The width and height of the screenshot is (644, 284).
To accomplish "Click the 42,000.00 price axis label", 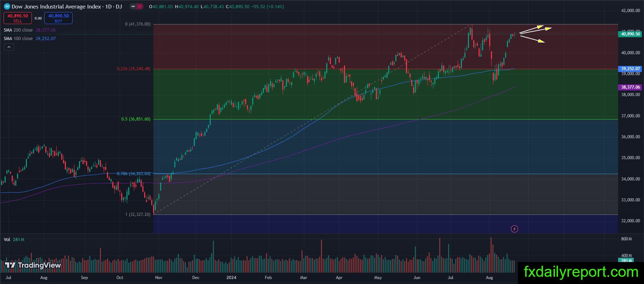I will point(631,11).
